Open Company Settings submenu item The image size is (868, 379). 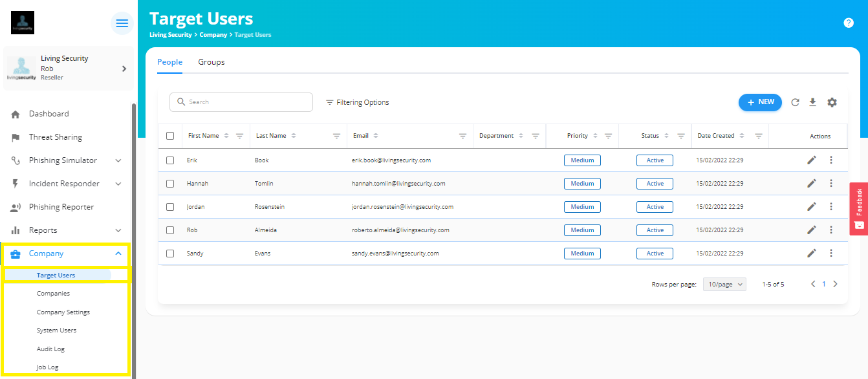pyautogui.click(x=63, y=312)
